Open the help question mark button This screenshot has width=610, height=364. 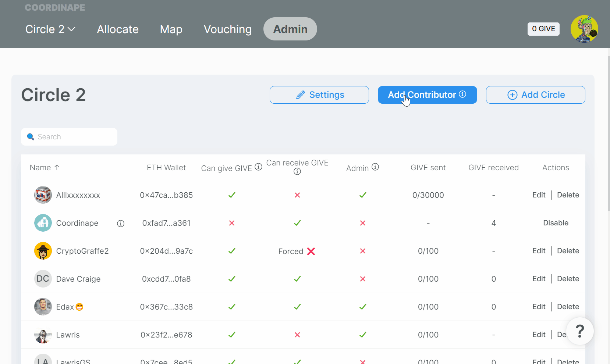click(x=580, y=331)
